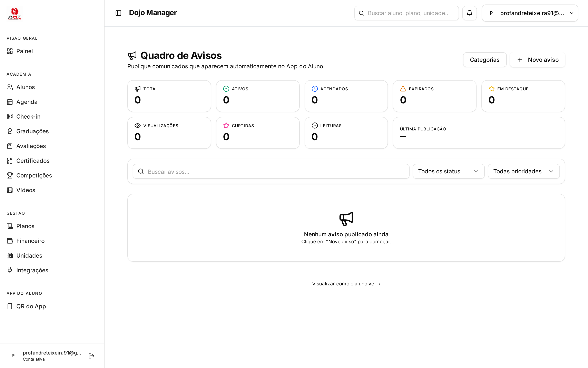Viewport: 588px width, 368px height.
Task: Focus the Buscar aluno, plano, unidade field
Action: tap(406, 13)
